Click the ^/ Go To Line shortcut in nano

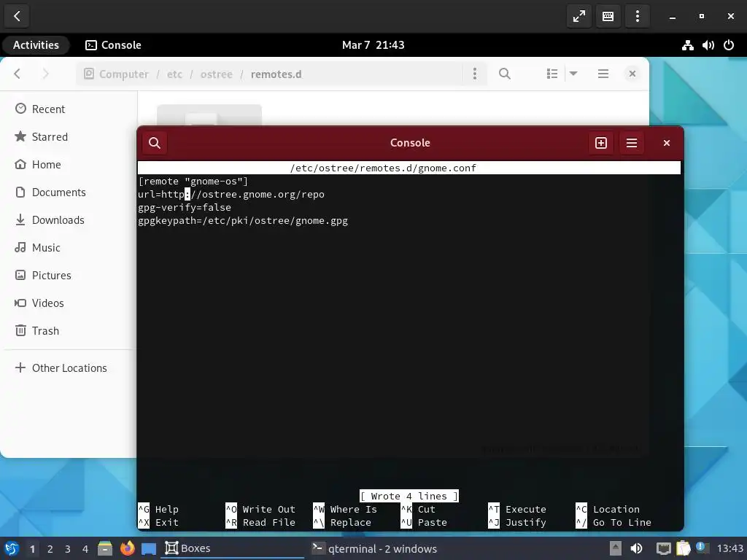[x=613, y=522]
